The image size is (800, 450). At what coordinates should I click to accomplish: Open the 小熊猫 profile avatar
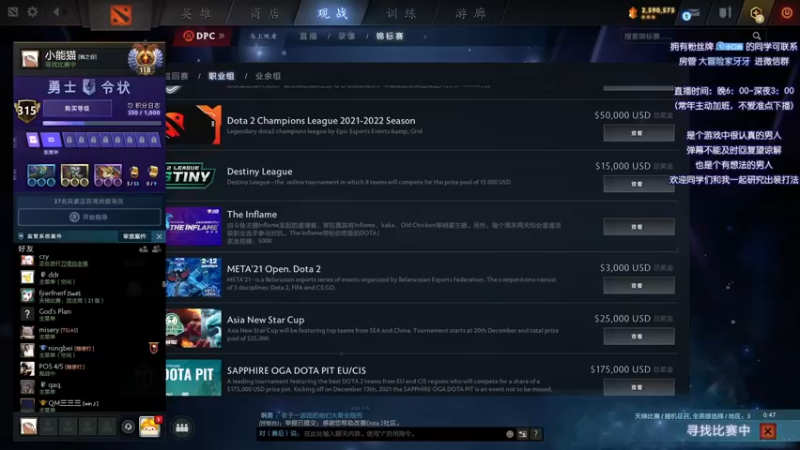(30, 59)
